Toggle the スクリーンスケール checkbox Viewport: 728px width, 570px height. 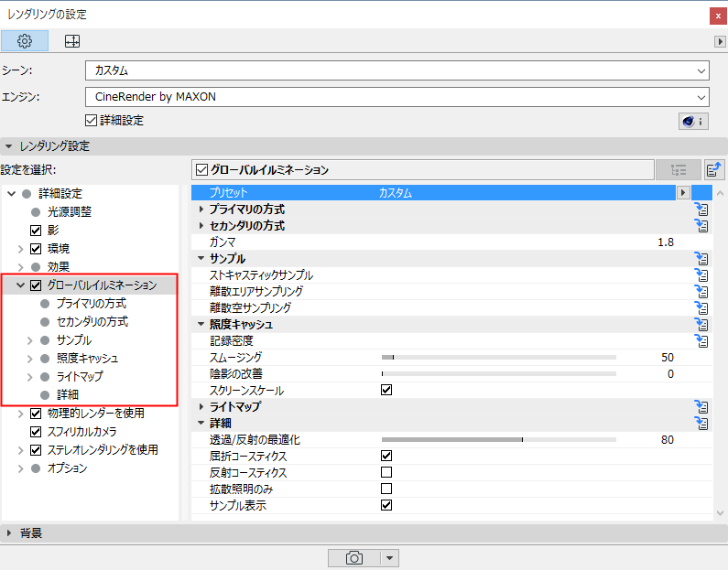tap(386, 390)
